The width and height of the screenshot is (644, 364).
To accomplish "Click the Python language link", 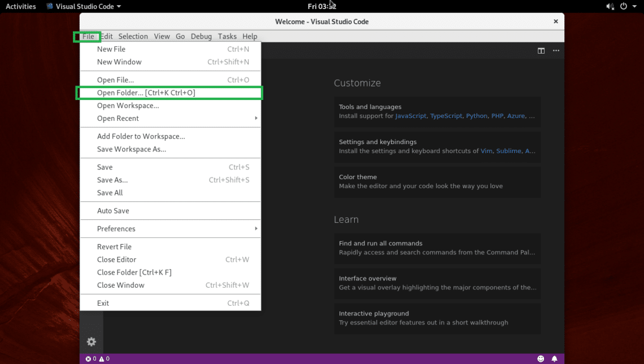I will click(x=476, y=116).
